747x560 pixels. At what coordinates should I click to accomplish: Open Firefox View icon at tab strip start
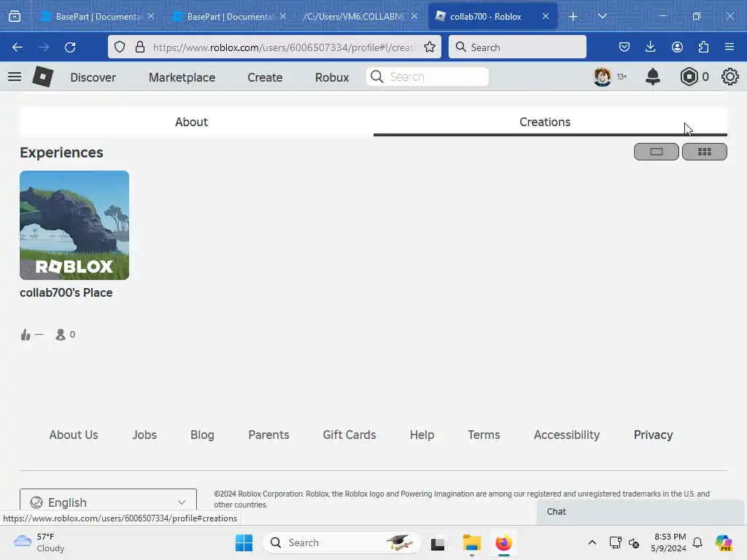(x=15, y=16)
